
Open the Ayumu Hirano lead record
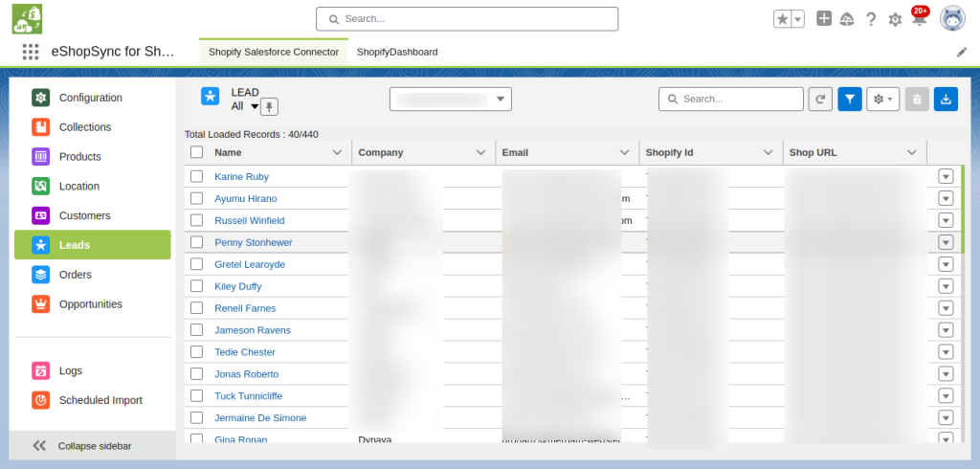click(246, 198)
